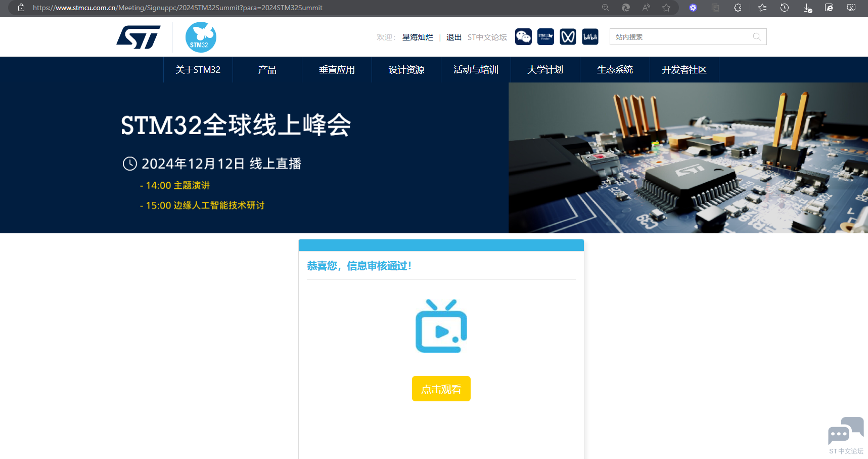Click the 退出 logout link
This screenshot has width=868, height=459.
[454, 37]
